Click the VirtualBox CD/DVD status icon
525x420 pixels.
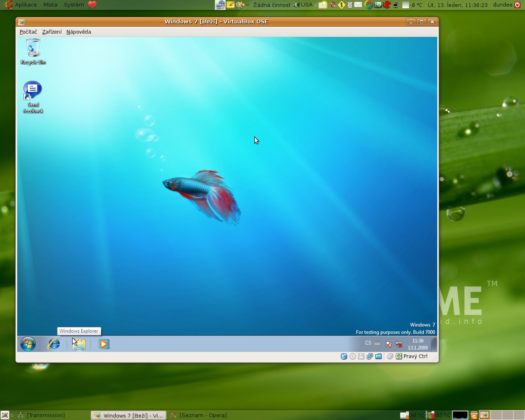(353, 356)
